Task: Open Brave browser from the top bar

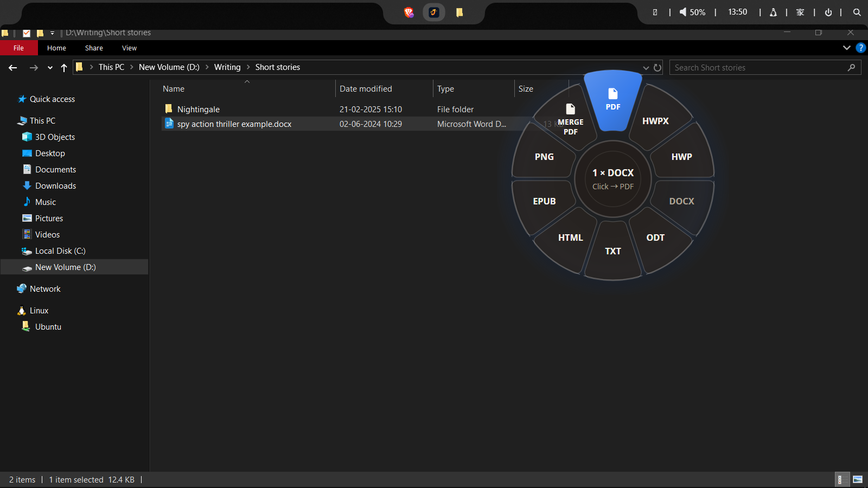Action: click(409, 12)
